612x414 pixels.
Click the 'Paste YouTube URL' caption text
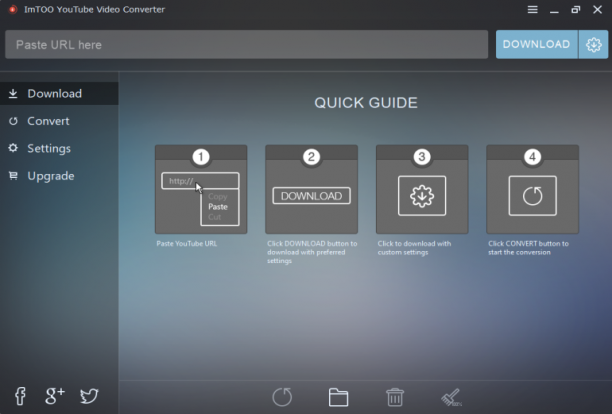pos(187,243)
